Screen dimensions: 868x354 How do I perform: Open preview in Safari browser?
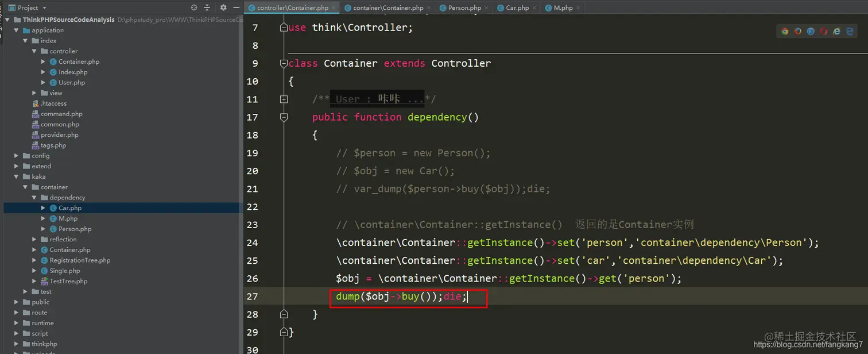[x=811, y=32]
